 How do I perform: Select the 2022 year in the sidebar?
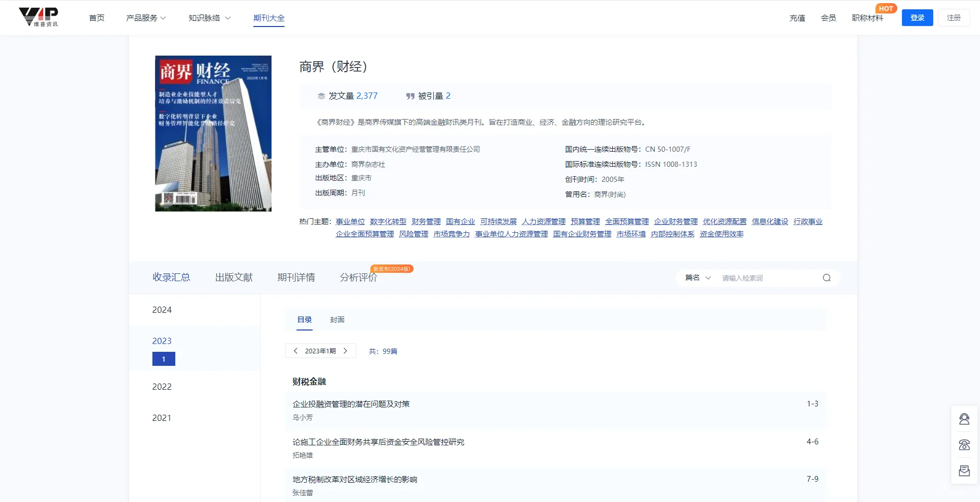click(x=162, y=387)
